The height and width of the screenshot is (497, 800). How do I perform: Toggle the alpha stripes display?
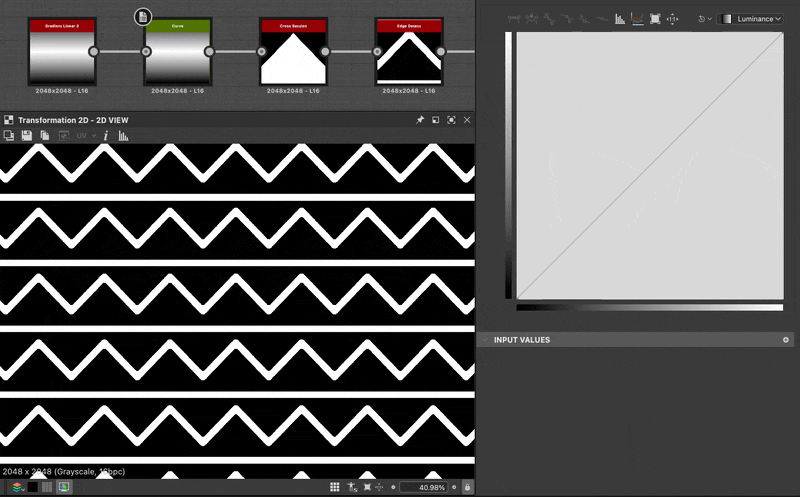coord(47,487)
